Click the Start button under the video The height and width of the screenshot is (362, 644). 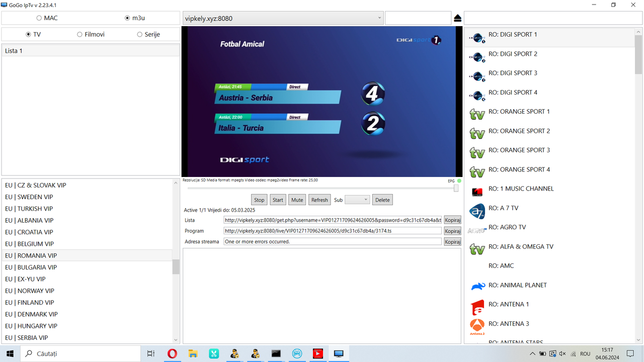278,200
